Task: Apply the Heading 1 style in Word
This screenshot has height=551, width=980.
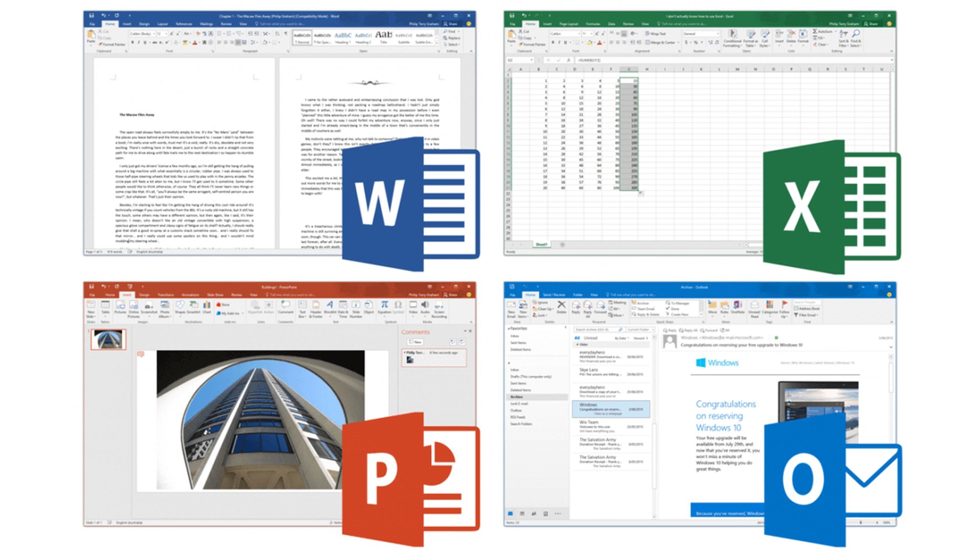Action: click(x=342, y=38)
